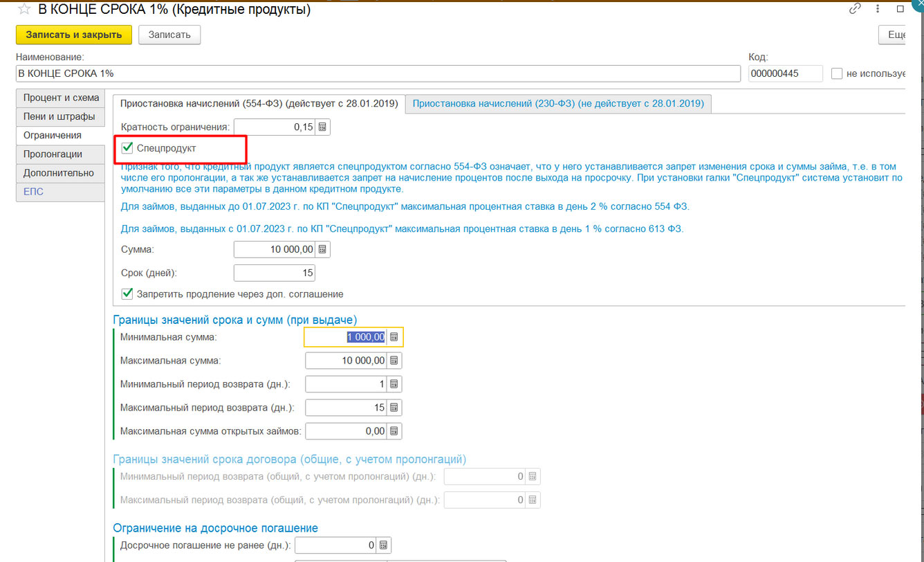
Task: Open calculator for Минимальный период возврата (дн.)
Action: 394,384
